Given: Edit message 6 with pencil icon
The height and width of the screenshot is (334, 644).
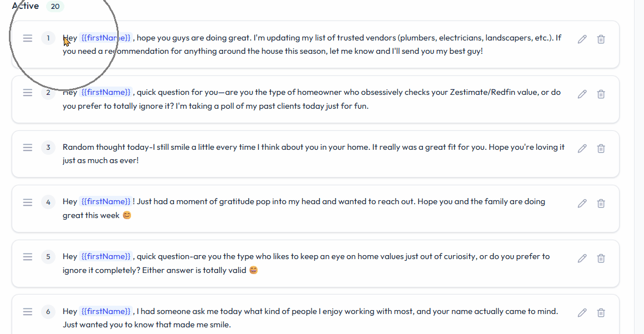Looking at the screenshot, I should [x=582, y=312].
